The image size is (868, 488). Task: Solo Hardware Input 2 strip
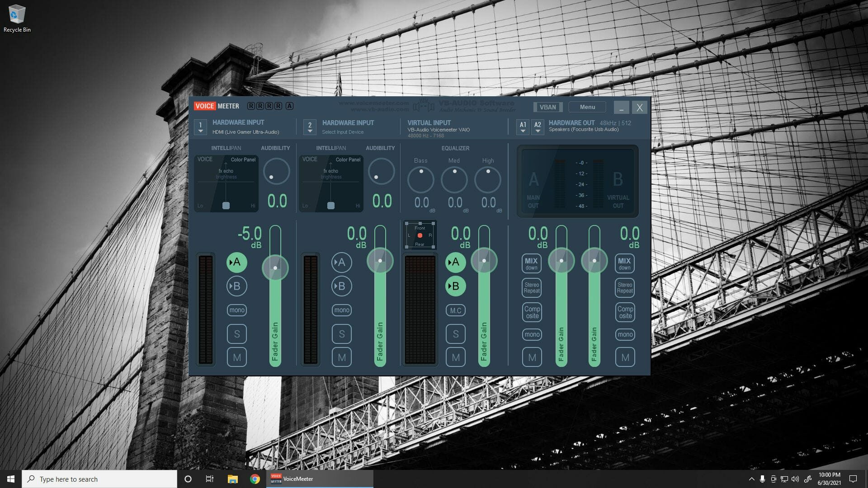click(341, 334)
